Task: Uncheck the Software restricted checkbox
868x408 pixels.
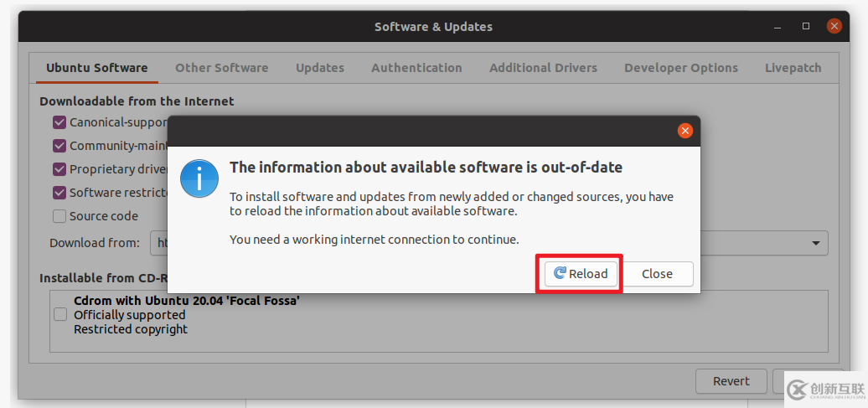Action: pos(59,193)
